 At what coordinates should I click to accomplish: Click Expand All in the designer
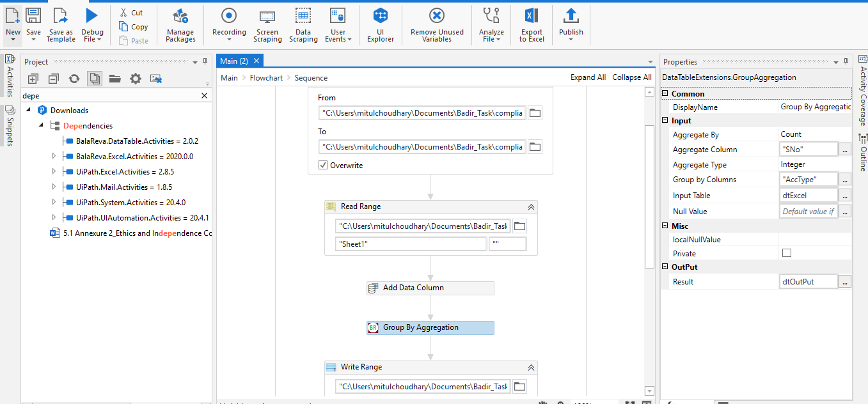coord(588,77)
